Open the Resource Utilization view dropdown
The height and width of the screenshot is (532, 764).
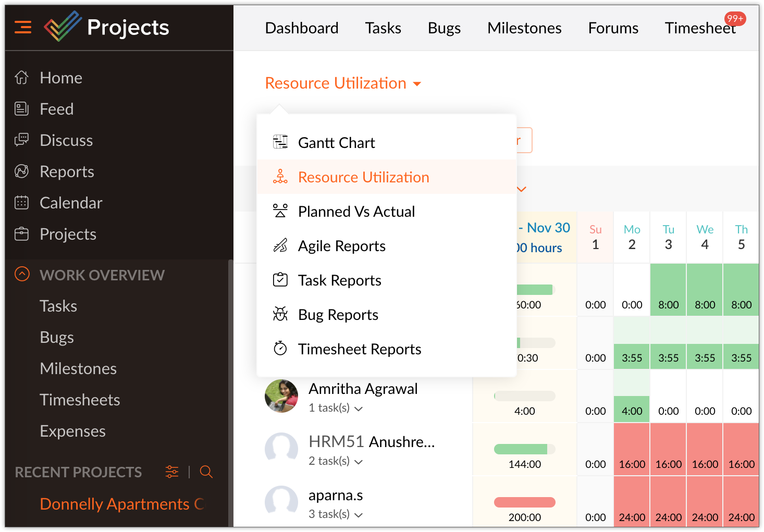tap(343, 83)
